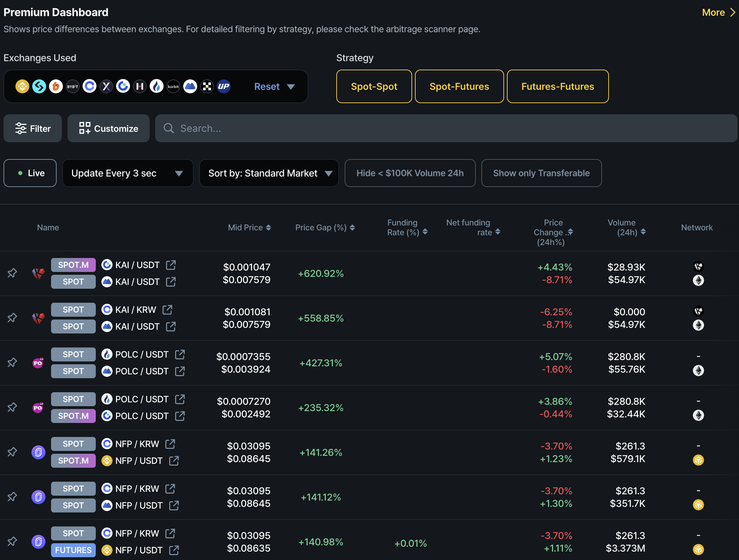The image size is (739, 560).
Task: Open the Customize layout options
Action: pyautogui.click(x=108, y=128)
